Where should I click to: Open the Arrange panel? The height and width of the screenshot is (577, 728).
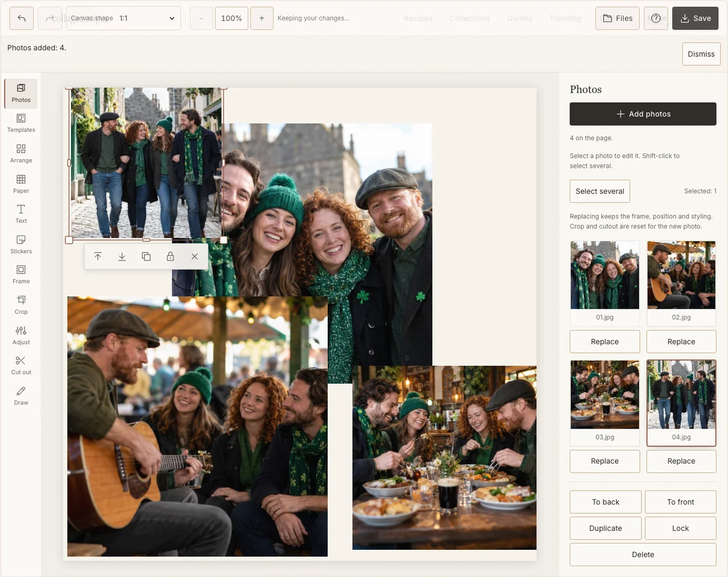(x=21, y=154)
